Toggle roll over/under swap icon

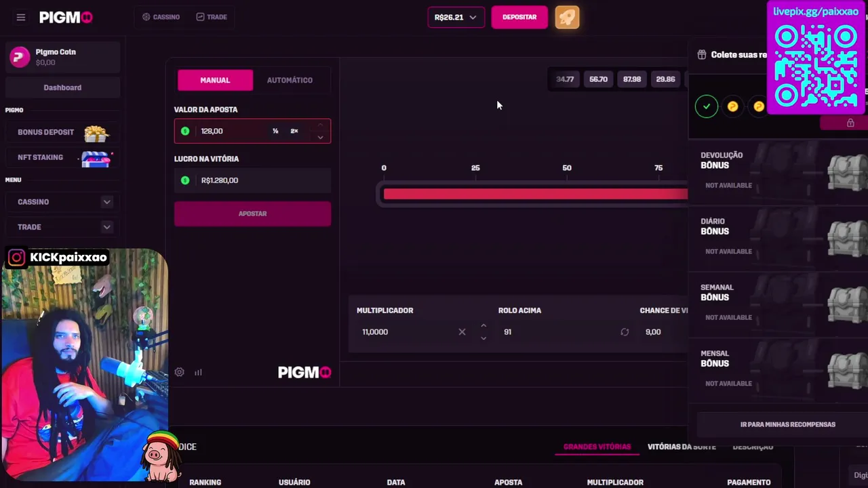tap(625, 332)
